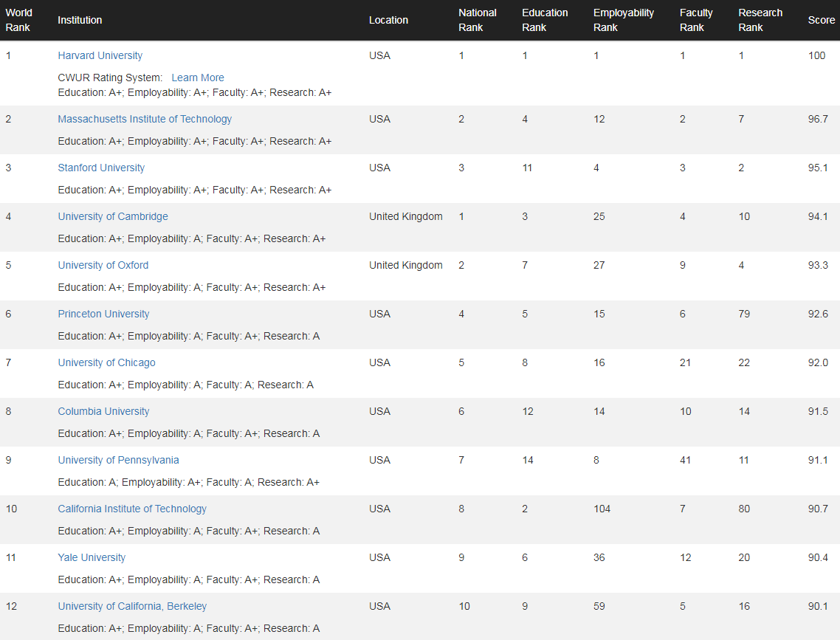
Task: Select Stanford's score 95.1
Action: [x=818, y=168]
